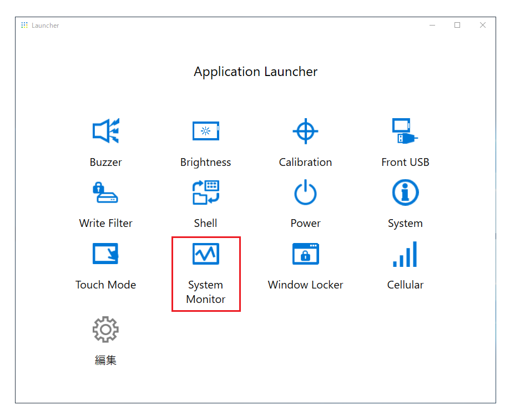Click the Launcher title bar app icon
The width and height of the screenshot is (515, 420).
pos(24,26)
